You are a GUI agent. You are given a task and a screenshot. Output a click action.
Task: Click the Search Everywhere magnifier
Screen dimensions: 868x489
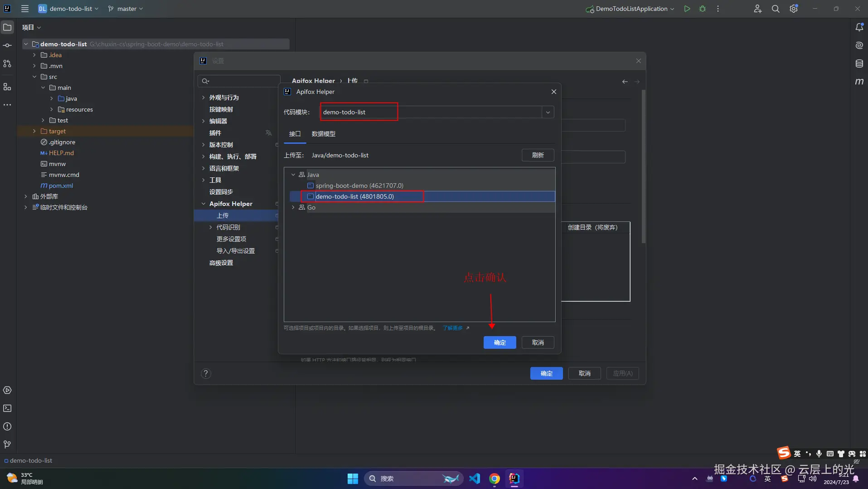click(776, 9)
